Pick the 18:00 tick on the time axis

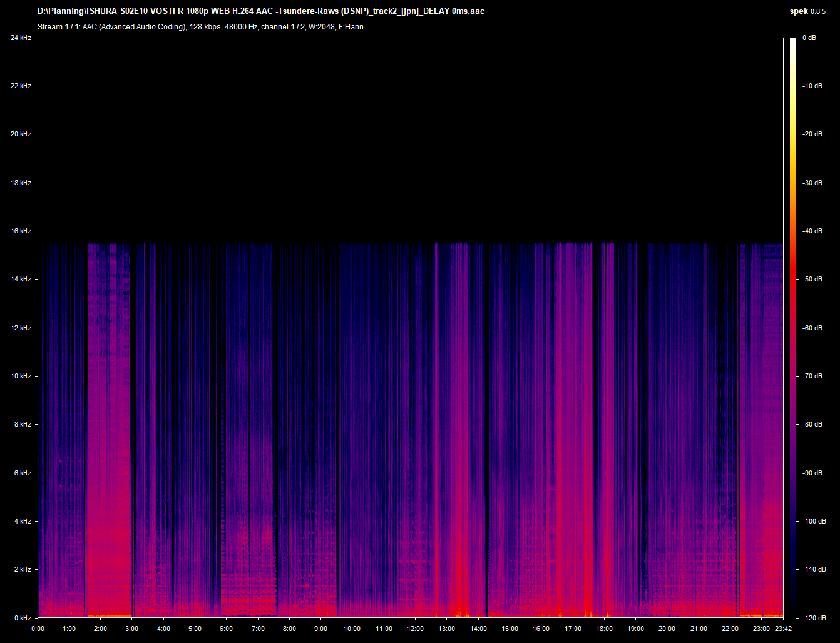click(604, 629)
